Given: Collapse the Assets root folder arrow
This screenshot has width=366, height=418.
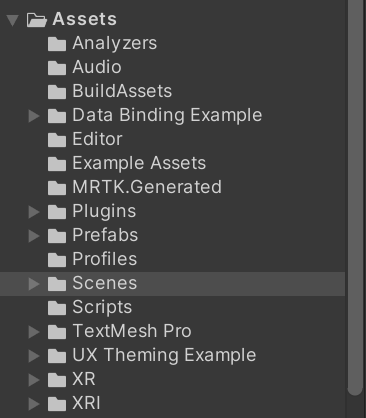Looking at the screenshot, I should click(13, 20).
